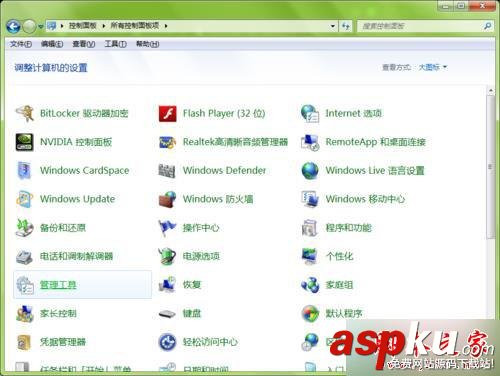Click the blue Back navigation button
Screen dimensions: 500x376
click(13, 26)
